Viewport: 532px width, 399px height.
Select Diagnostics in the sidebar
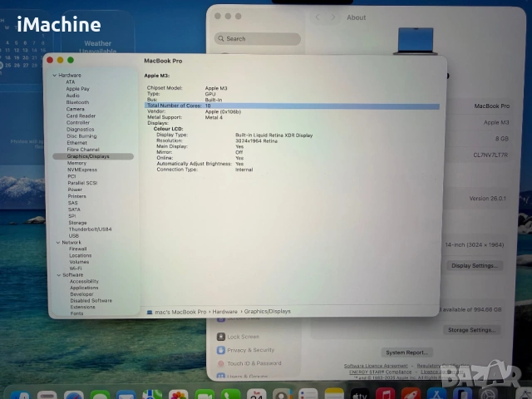click(x=81, y=130)
